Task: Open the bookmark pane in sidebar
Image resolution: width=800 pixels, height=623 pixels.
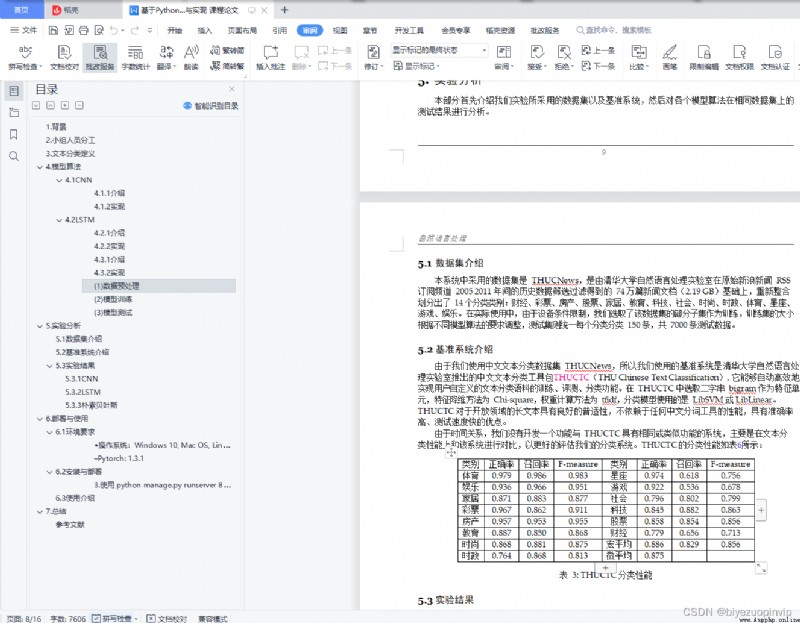Action: [14, 134]
